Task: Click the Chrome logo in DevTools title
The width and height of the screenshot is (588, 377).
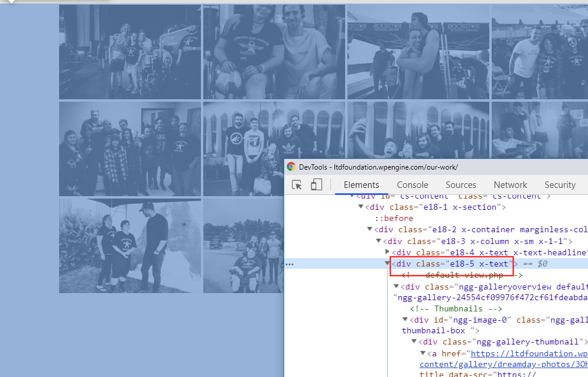Action: point(291,167)
